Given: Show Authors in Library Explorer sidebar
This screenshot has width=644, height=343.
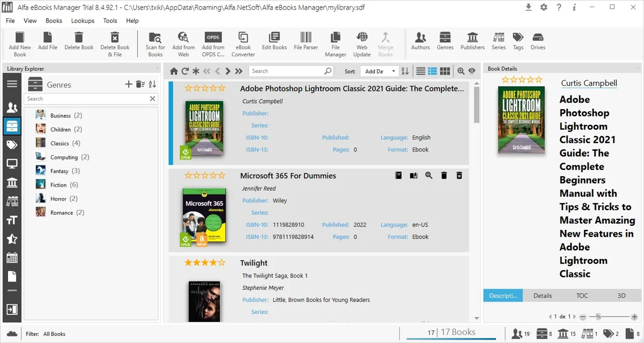Looking at the screenshot, I should pos(12,108).
